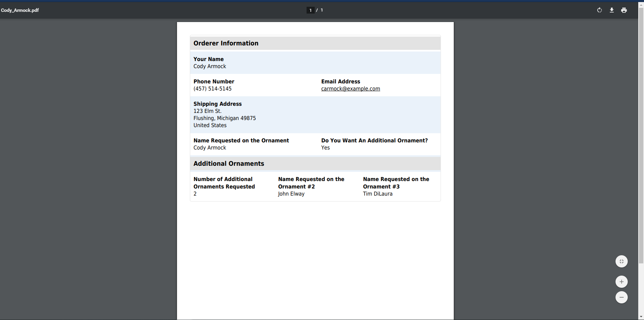644x320 pixels.
Task: Click the Cody_Armock.pdf file title
Action: tap(20, 10)
